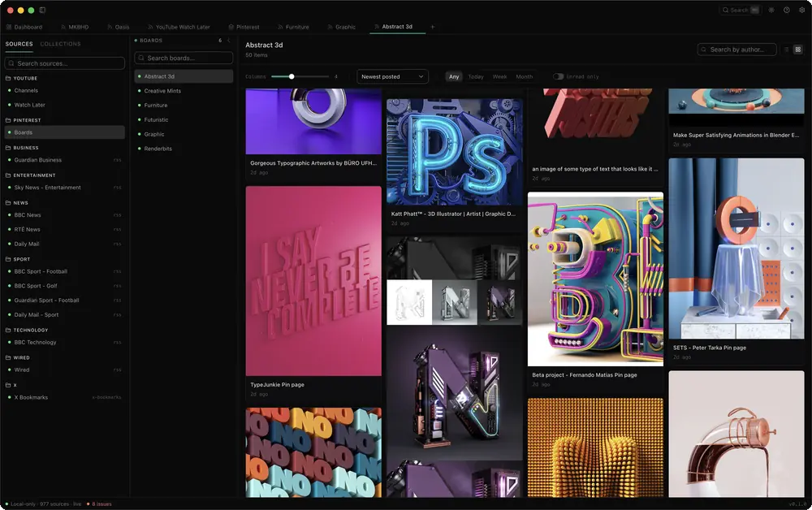Viewport: 812px width, 510px height.
Task: Focus the Search by author field
Action: point(737,50)
